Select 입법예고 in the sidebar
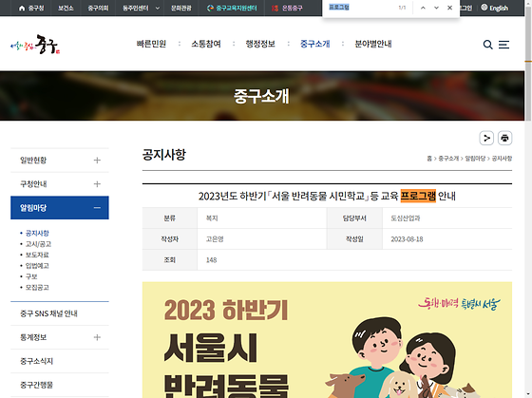532x398 pixels. [x=37, y=266]
